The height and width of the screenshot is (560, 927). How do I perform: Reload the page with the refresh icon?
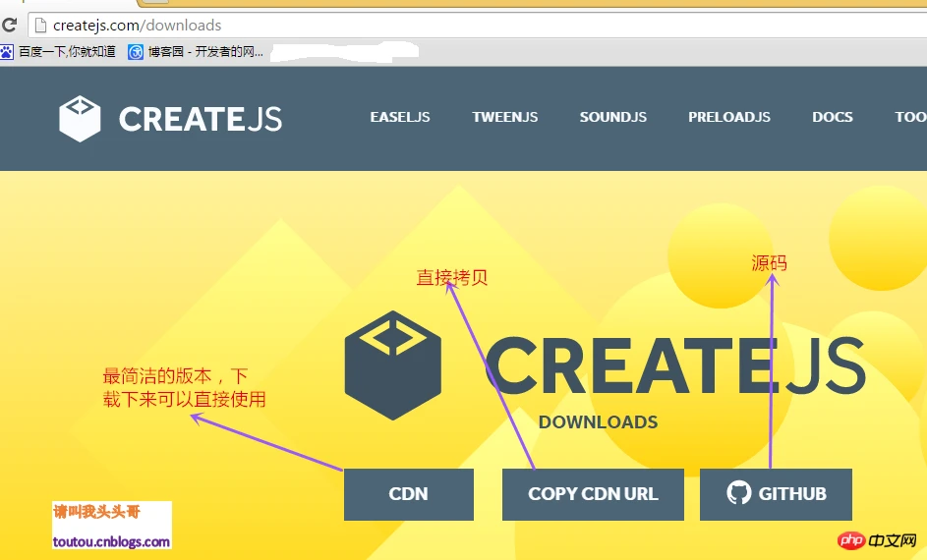click(x=10, y=25)
